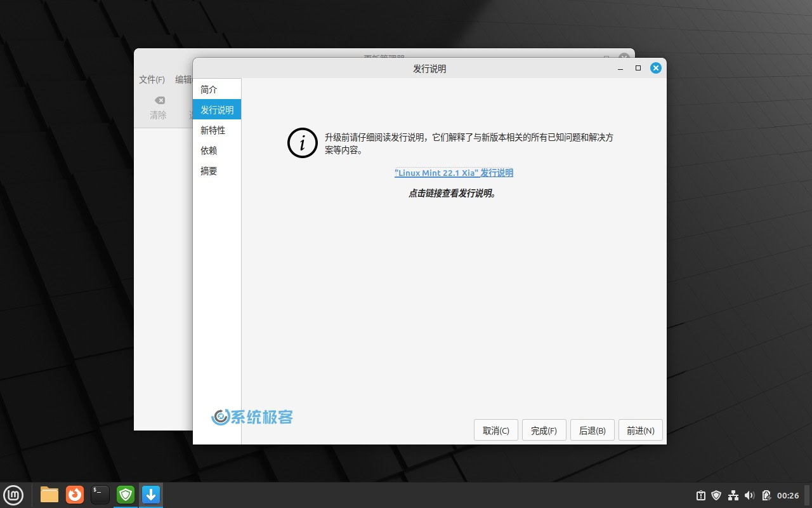This screenshot has height=508, width=812.
Task: Close the 发行说明 dialog window
Action: (656, 68)
